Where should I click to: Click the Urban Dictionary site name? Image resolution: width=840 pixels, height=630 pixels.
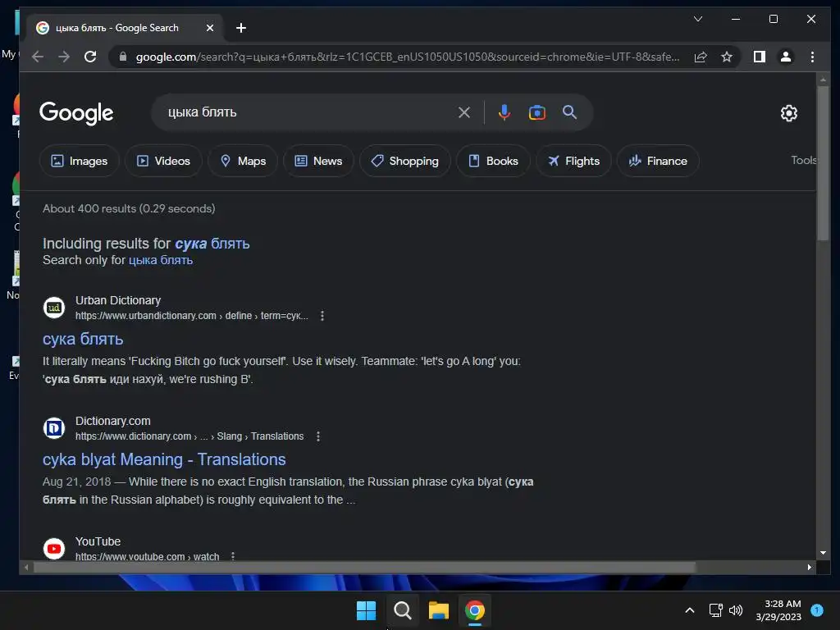coord(118,300)
